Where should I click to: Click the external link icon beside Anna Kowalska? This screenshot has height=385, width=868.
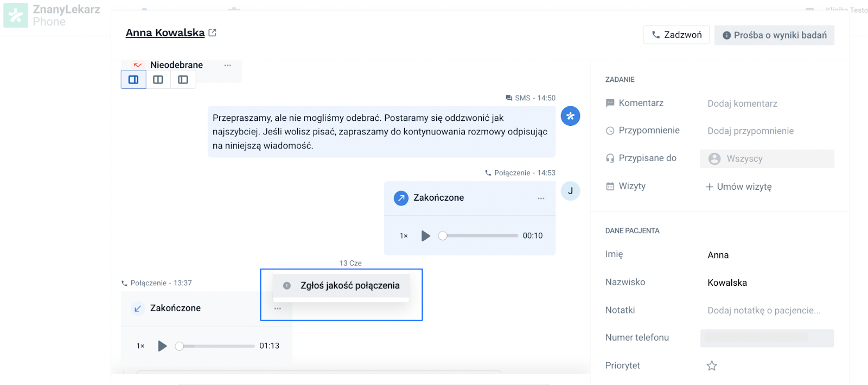[x=213, y=33]
